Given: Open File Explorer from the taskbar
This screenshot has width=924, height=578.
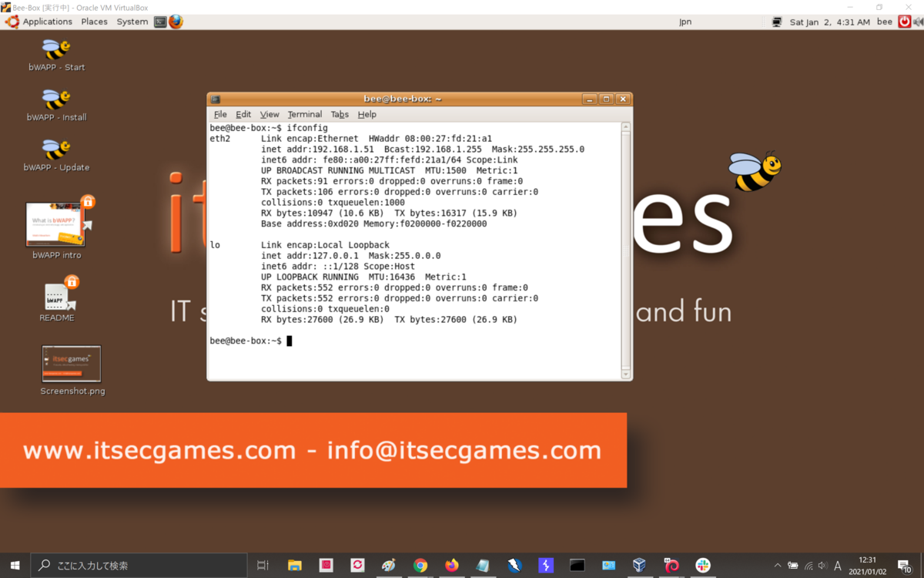Looking at the screenshot, I should (294, 565).
